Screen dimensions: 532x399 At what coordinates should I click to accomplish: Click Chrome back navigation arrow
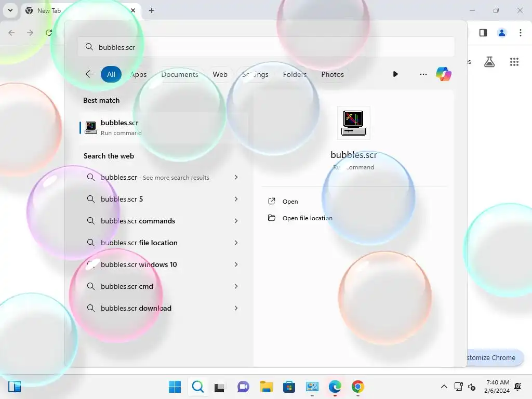[x=11, y=33]
